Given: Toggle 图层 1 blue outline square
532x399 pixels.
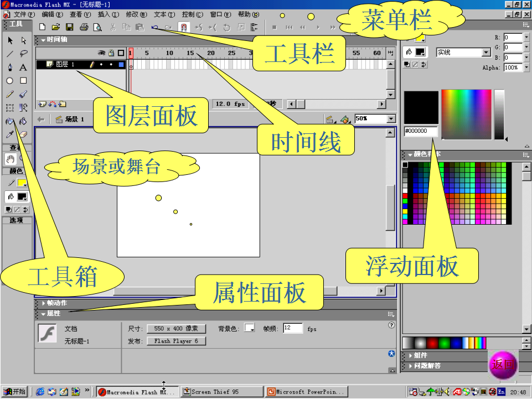Looking at the screenshot, I should coord(121,64).
